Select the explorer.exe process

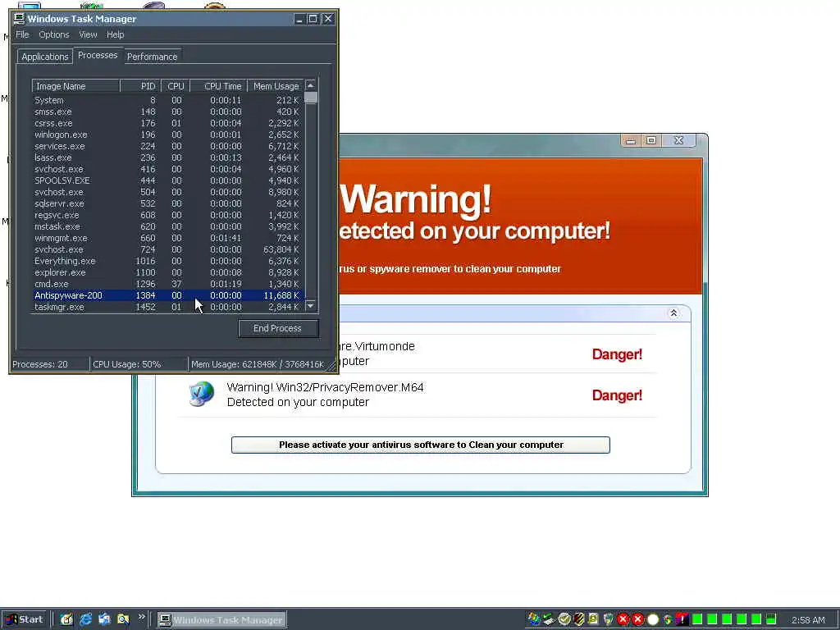[x=167, y=272]
